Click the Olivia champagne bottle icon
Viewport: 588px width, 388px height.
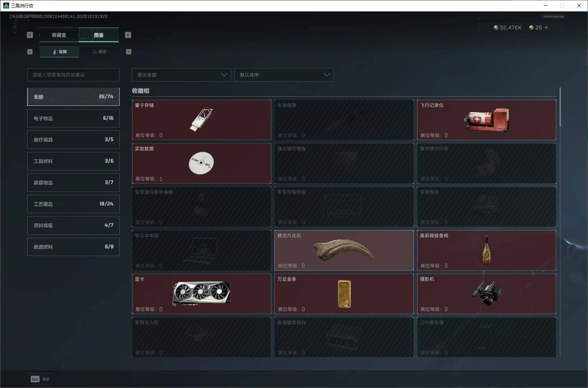pyautogui.click(x=487, y=250)
